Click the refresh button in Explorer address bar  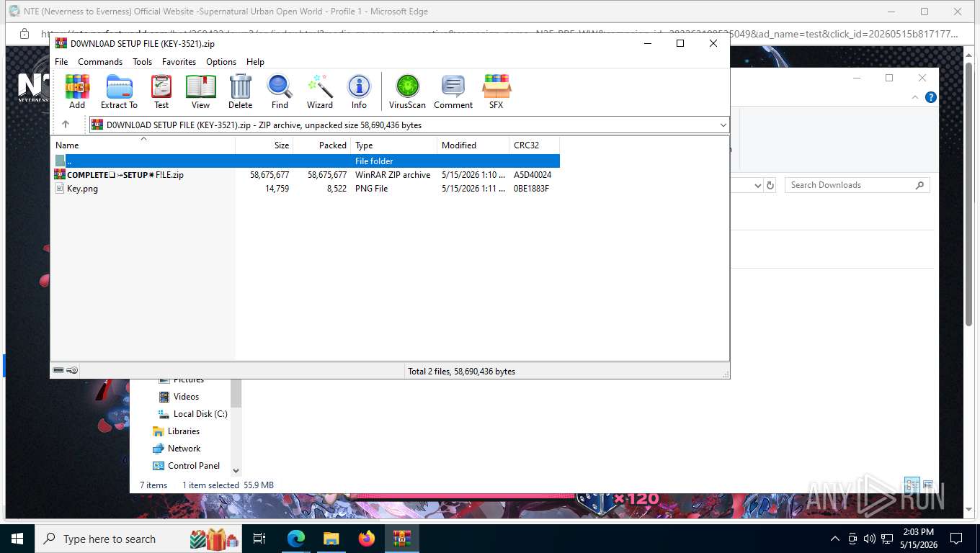pos(770,185)
